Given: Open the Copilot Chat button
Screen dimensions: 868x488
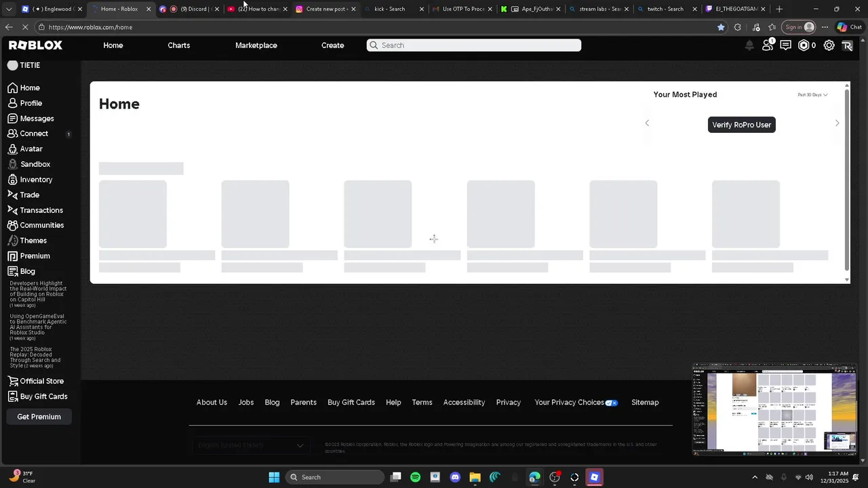Looking at the screenshot, I should click(850, 27).
